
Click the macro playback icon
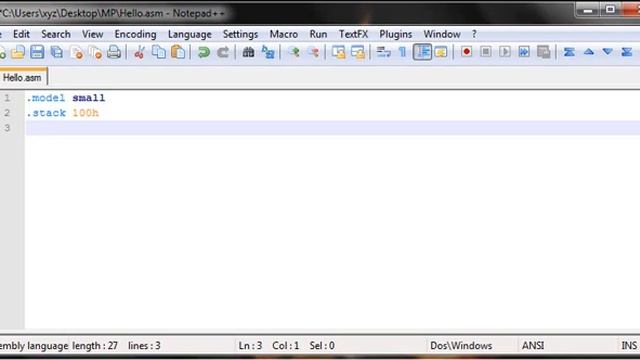(x=505, y=52)
